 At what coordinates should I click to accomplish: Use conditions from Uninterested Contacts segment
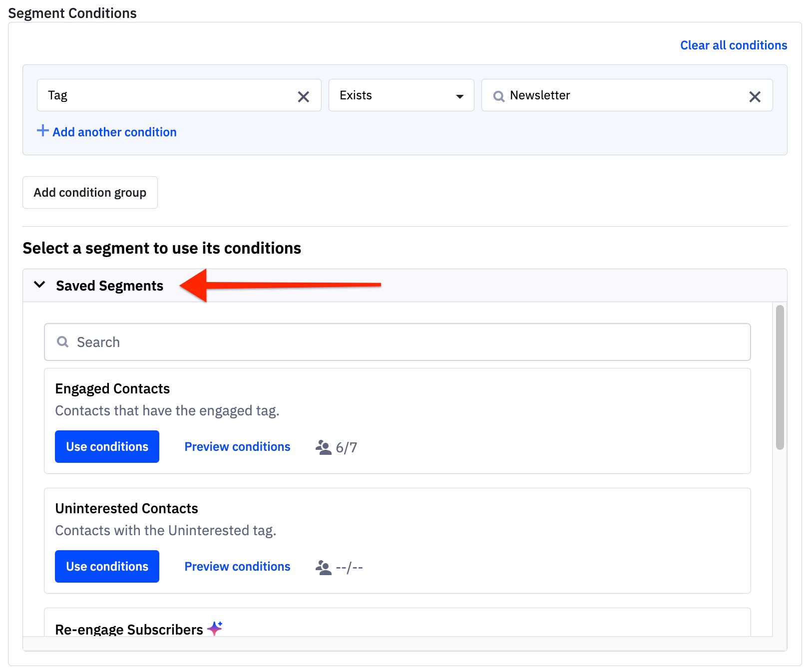(x=106, y=566)
